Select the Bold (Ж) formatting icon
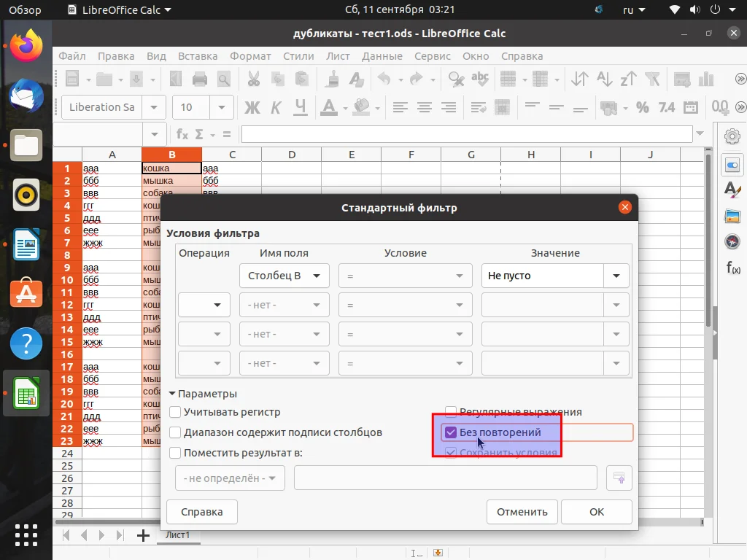The width and height of the screenshot is (747, 560). 252,107
